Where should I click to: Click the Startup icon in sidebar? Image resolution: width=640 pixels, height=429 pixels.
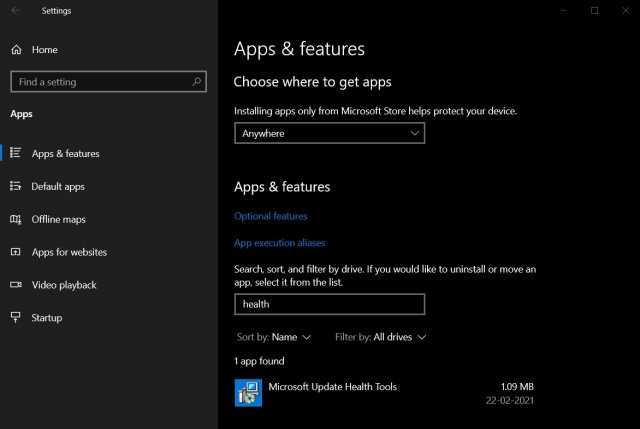16,317
